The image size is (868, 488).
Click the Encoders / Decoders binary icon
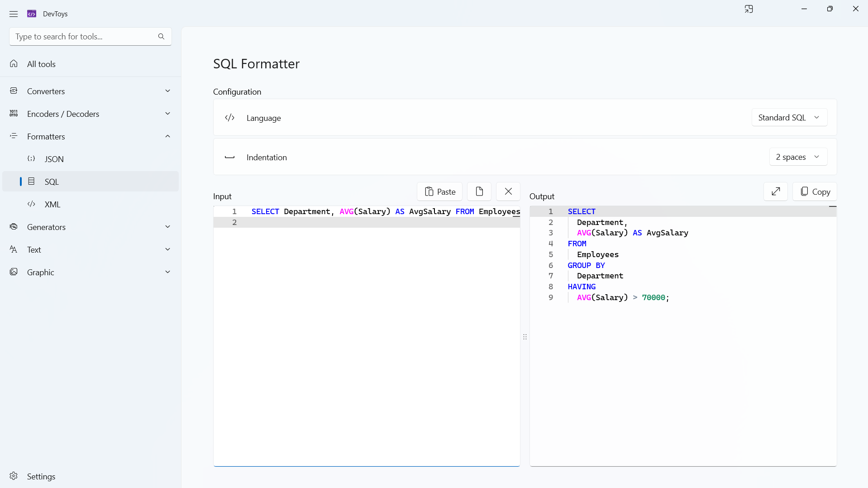tap(14, 114)
